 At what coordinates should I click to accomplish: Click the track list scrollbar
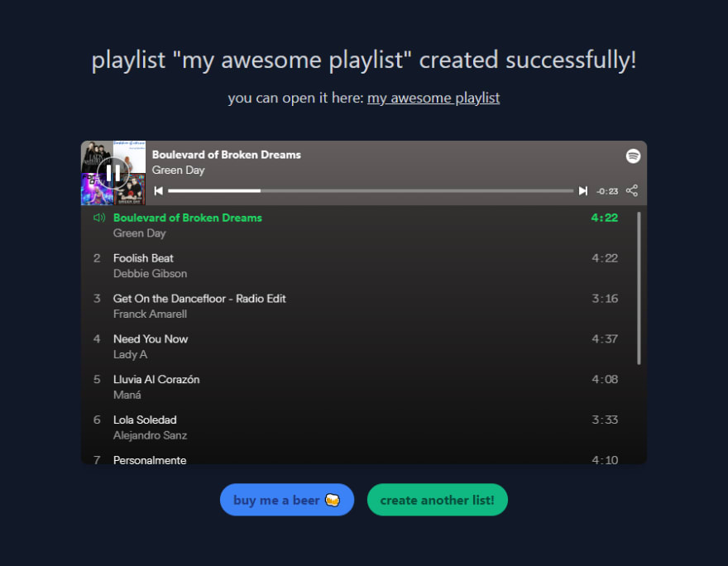pyautogui.click(x=639, y=288)
